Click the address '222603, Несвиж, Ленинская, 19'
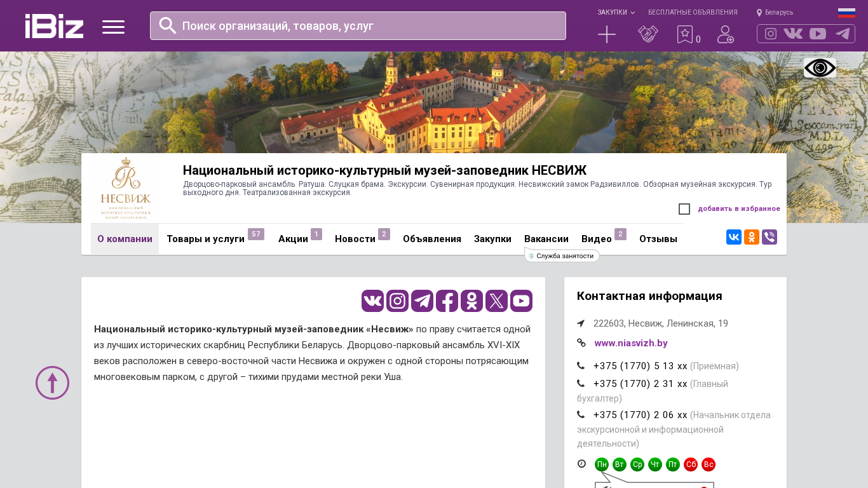 tap(661, 323)
